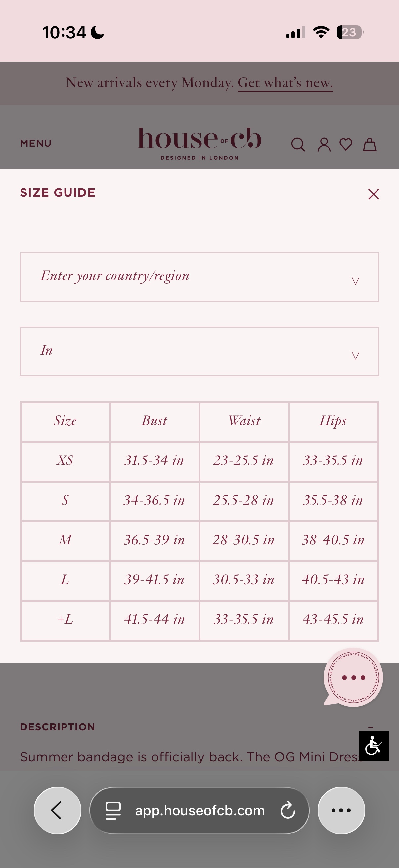Open the browser page settings icon

point(113,810)
